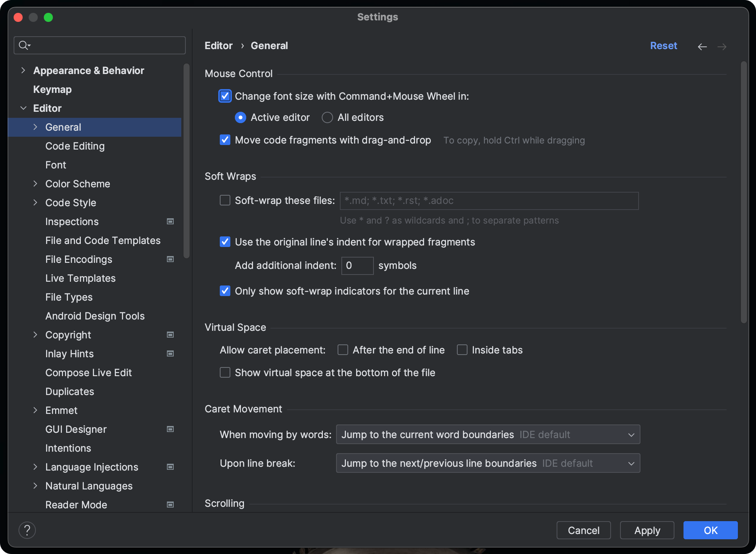
Task: Click the Reset link
Action: click(x=663, y=46)
